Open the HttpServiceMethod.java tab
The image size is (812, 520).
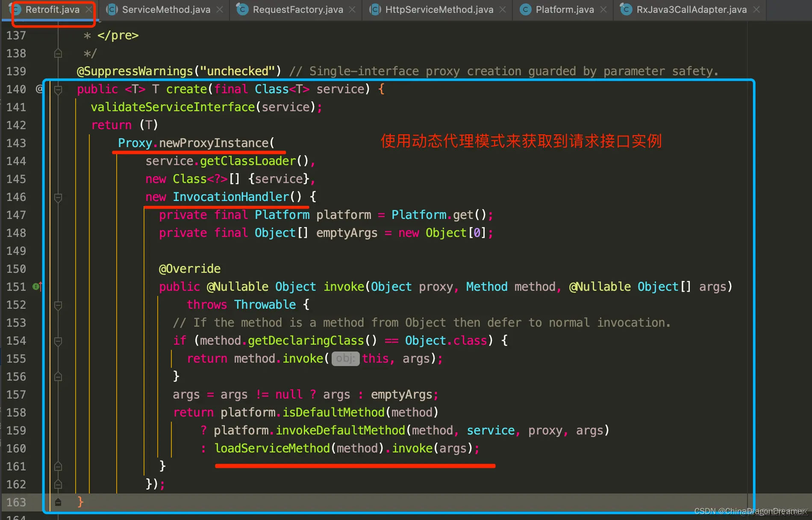[x=439, y=9]
